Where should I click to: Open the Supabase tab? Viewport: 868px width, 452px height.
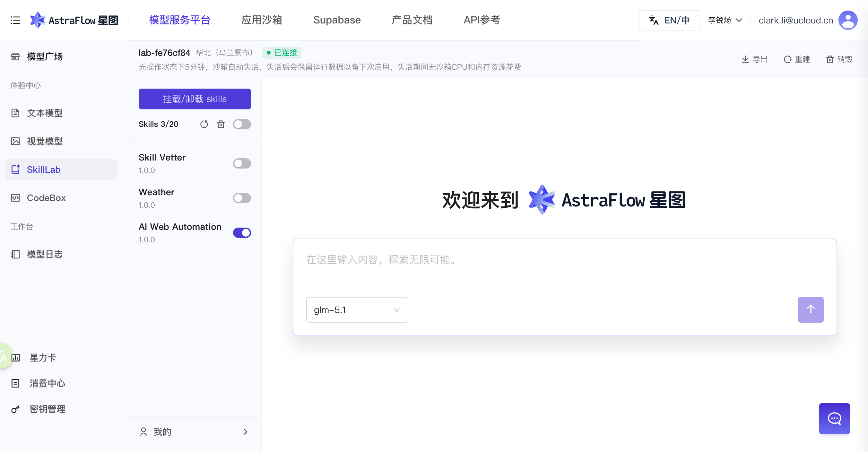(x=337, y=20)
